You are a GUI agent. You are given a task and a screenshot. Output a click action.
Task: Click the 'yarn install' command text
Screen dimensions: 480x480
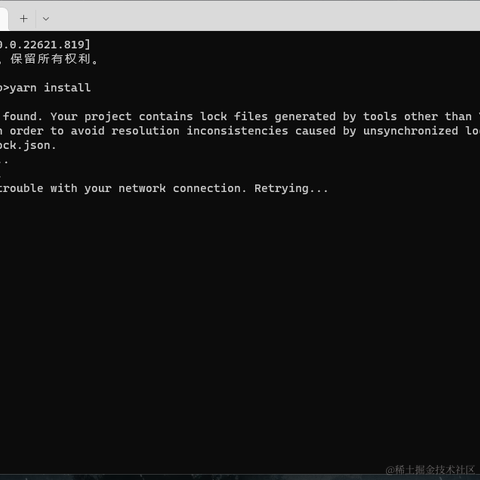(x=50, y=88)
